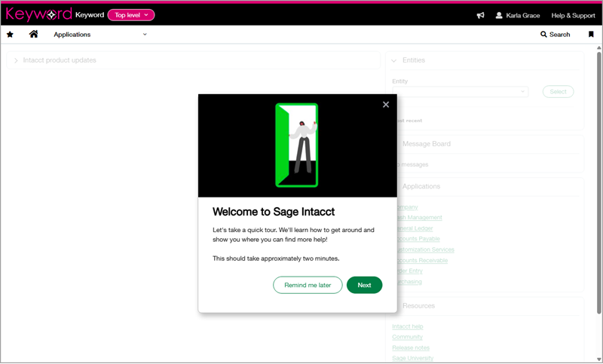The image size is (603, 364).
Task: Open the Cash Management link
Action: [x=419, y=218]
